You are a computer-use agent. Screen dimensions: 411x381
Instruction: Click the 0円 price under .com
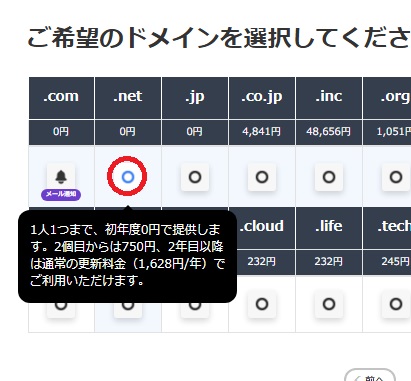[61, 132]
